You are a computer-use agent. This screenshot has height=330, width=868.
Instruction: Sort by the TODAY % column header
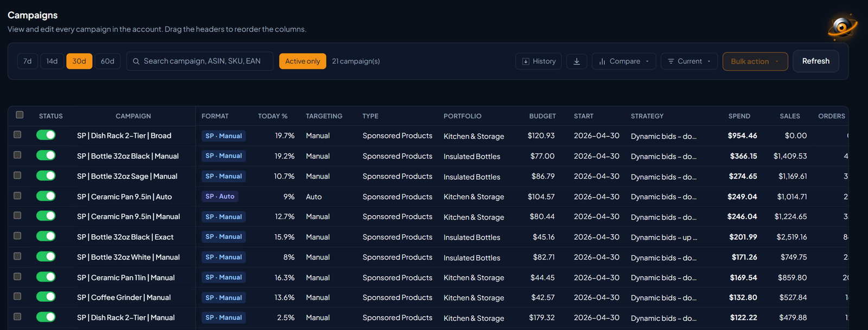273,116
